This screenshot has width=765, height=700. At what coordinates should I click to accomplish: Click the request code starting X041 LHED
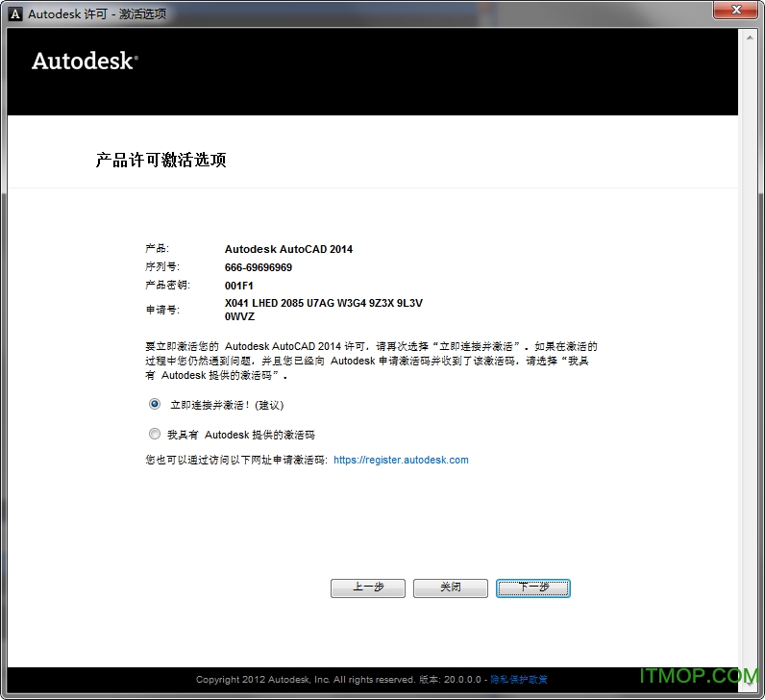click(324, 310)
